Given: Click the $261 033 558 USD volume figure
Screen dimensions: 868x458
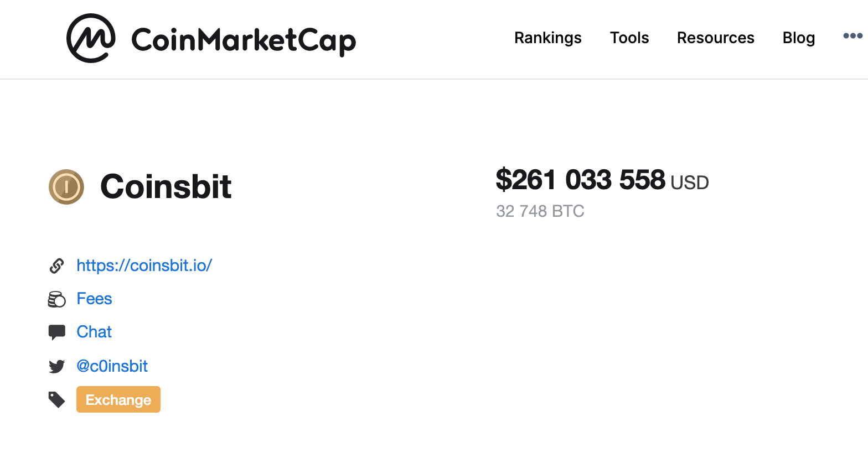Looking at the screenshot, I should [580, 180].
